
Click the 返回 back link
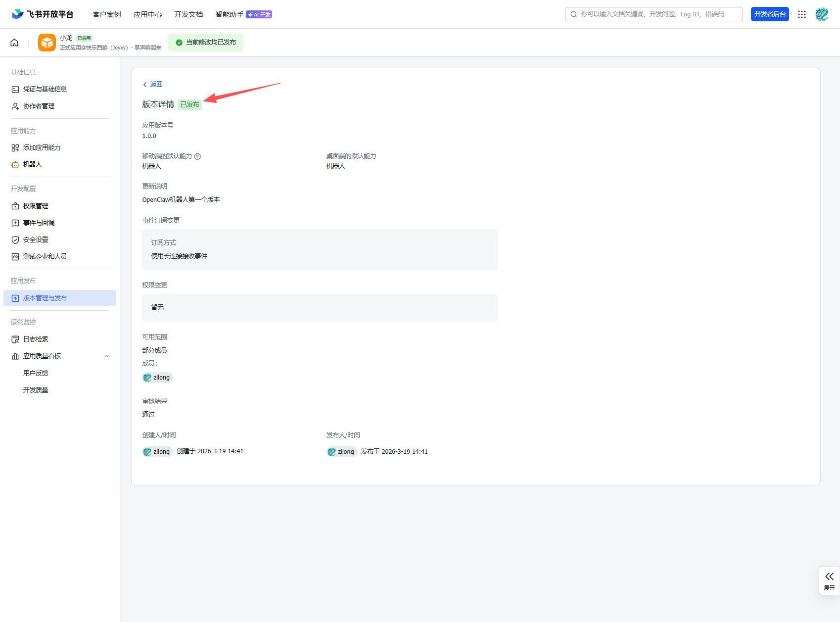point(153,85)
